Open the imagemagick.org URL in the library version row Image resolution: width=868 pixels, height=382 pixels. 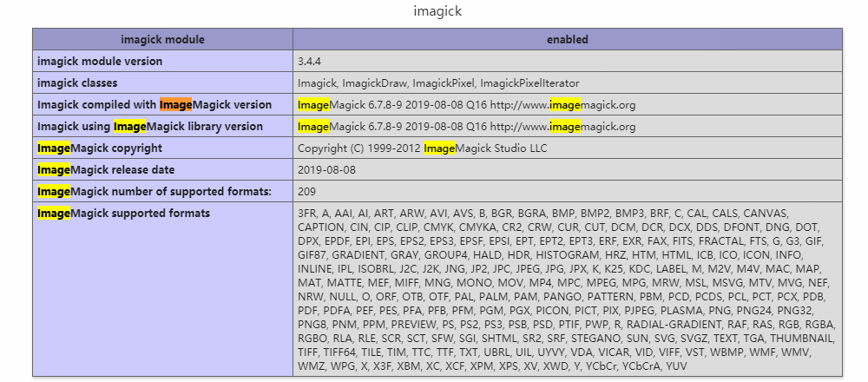562,127
